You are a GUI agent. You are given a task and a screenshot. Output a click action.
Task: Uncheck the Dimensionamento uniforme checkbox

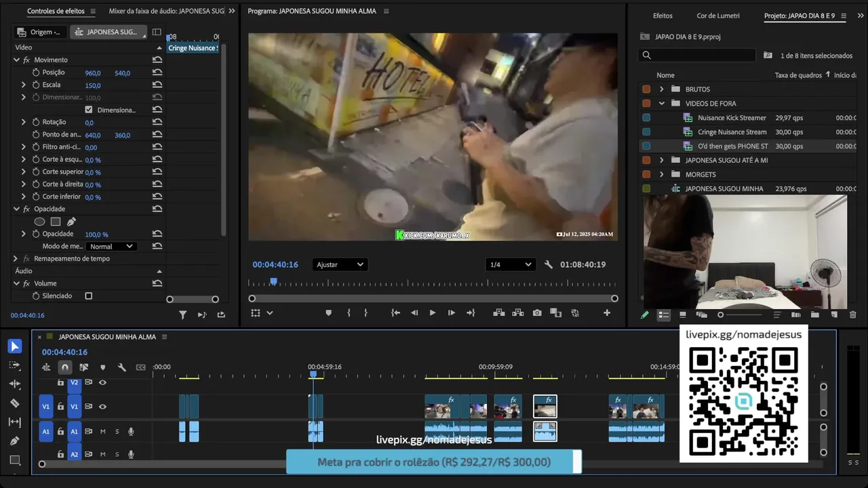point(89,110)
